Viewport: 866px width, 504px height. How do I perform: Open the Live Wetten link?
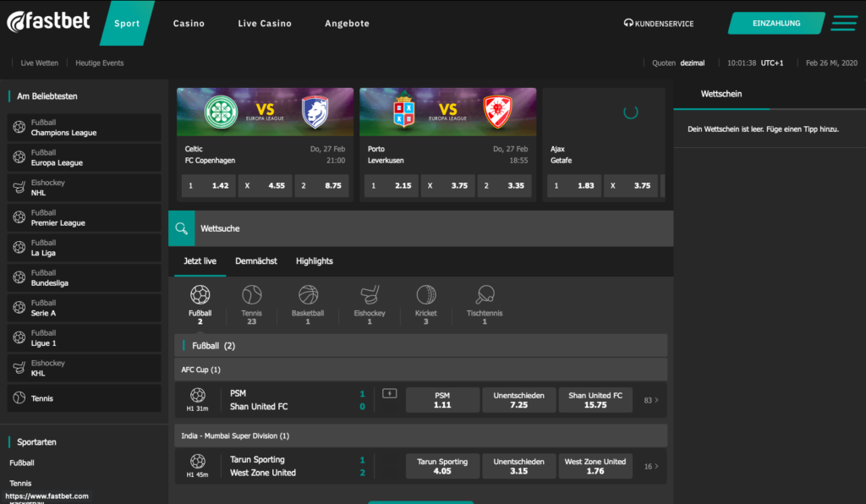39,63
